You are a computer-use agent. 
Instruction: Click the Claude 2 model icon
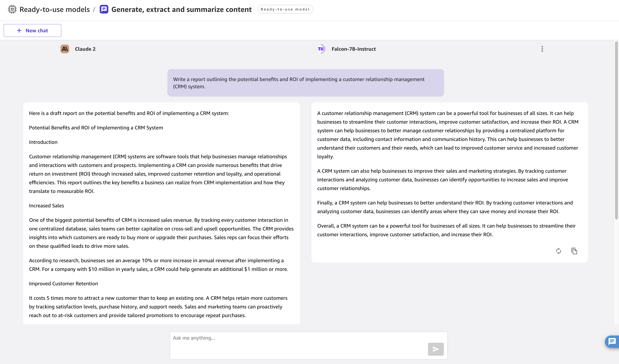pos(65,49)
